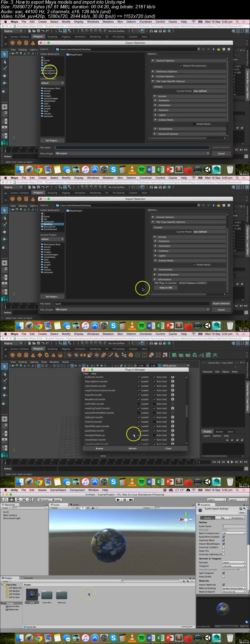Click Search by Type icon in Project panel
This screenshot has height=644, width=250.
pos(184,581)
